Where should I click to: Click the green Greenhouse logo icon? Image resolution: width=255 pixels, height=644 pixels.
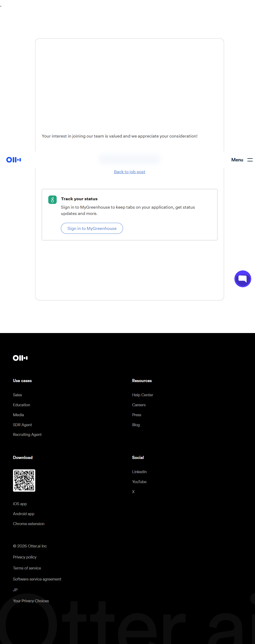click(52, 200)
